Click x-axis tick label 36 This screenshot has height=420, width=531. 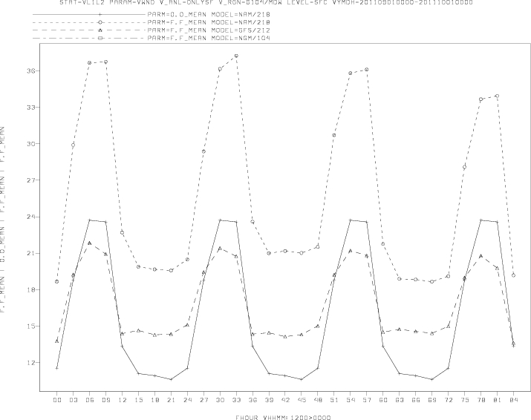pos(253,400)
